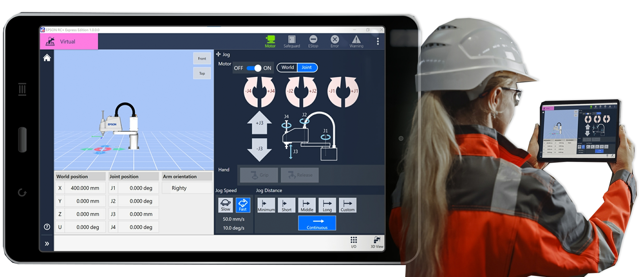Open the help question mark icon
Image resolution: width=644 pixels, height=277 pixels.
click(47, 227)
